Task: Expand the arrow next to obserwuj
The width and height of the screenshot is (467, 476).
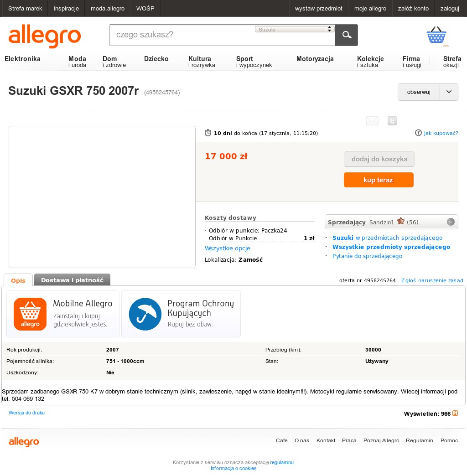Action: coord(449,92)
